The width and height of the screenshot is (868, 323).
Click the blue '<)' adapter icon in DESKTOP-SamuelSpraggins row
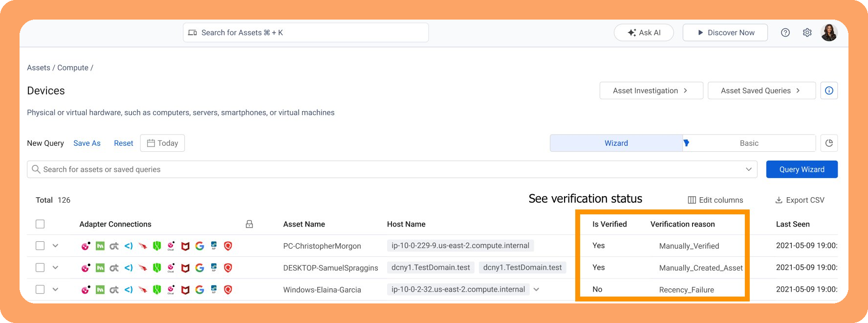129,268
